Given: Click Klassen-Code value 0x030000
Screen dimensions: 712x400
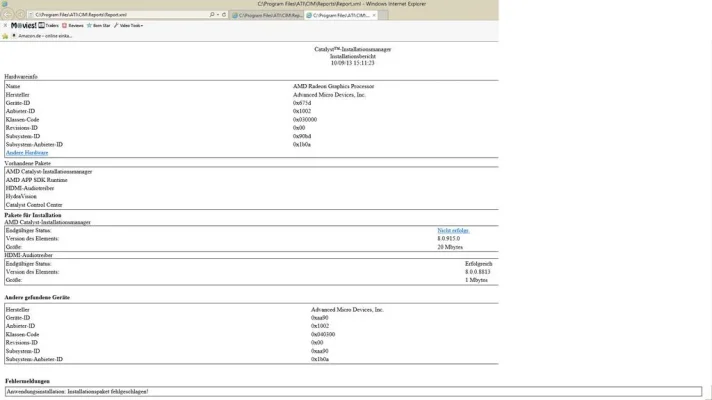Looking at the screenshot, I should pos(305,119).
